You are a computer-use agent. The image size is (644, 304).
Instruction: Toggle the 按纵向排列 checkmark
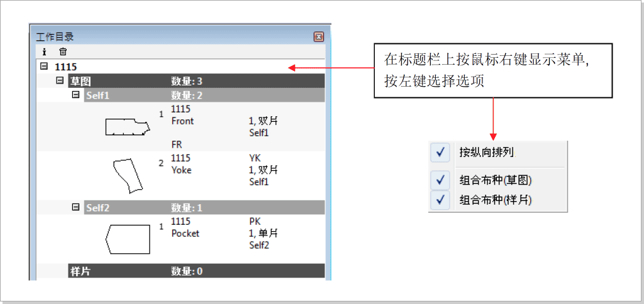point(440,152)
